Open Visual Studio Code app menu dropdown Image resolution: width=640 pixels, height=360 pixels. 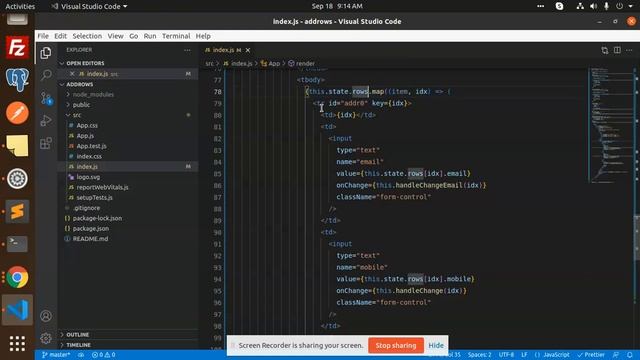tap(89, 6)
